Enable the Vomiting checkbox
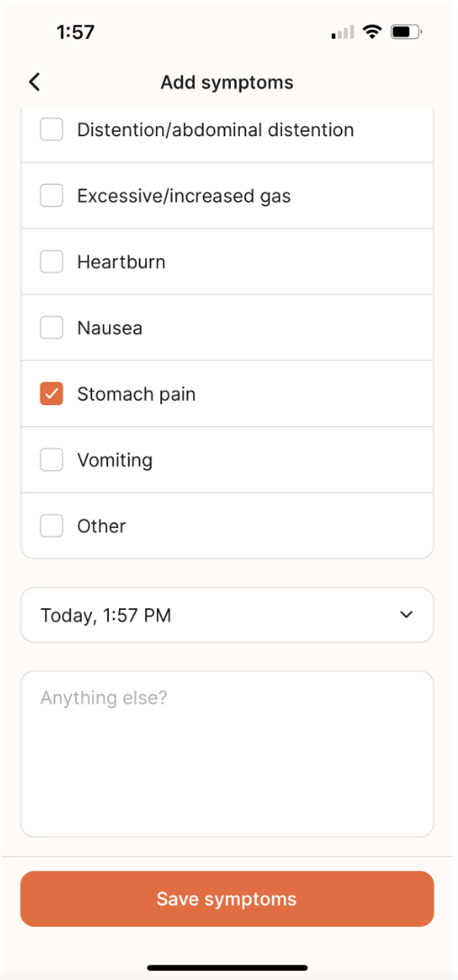The width and height of the screenshot is (458, 980). pyautogui.click(x=52, y=460)
